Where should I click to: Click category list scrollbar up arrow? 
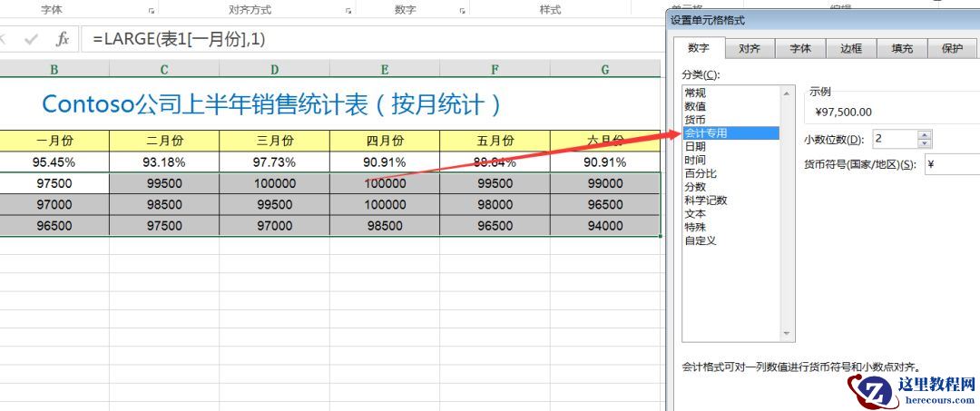[x=787, y=93]
